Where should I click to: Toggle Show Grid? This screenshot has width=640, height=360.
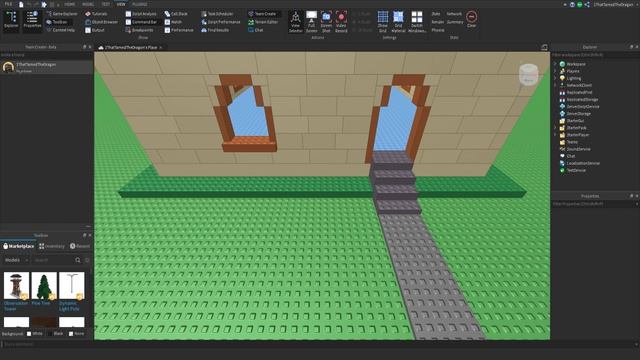[382, 22]
